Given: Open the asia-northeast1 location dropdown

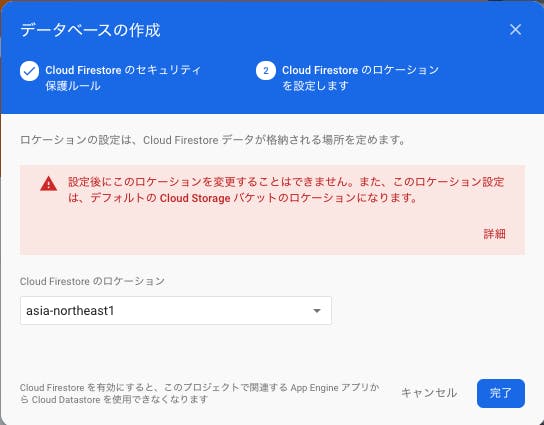Looking at the screenshot, I should click(176, 311).
